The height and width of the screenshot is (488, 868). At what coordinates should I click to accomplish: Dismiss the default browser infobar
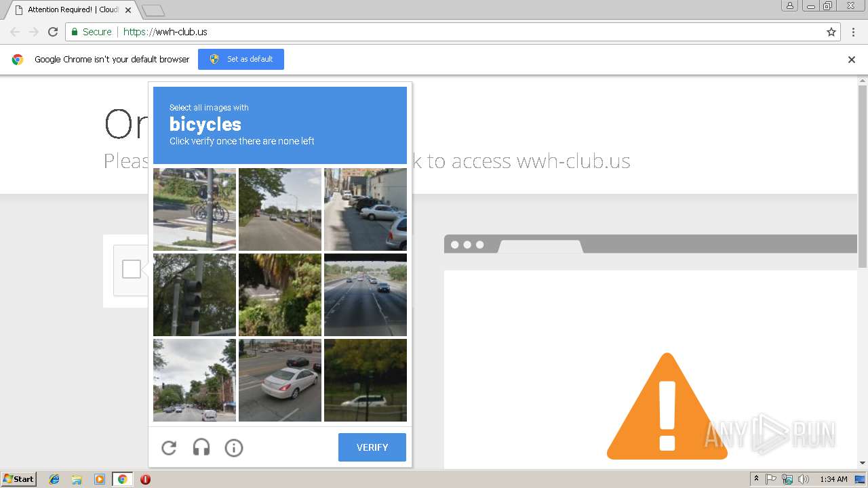pos(852,60)
